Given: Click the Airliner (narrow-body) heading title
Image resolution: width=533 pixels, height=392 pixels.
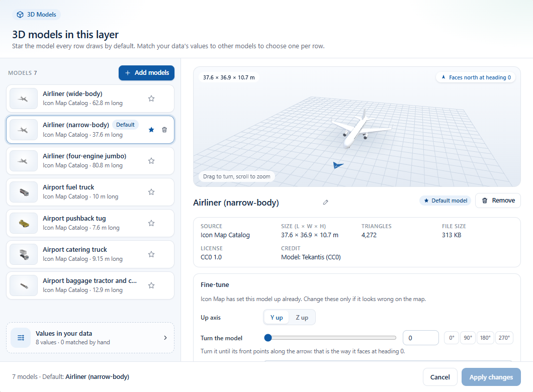Looking at the screenshot, I should [x=236, y=203].
